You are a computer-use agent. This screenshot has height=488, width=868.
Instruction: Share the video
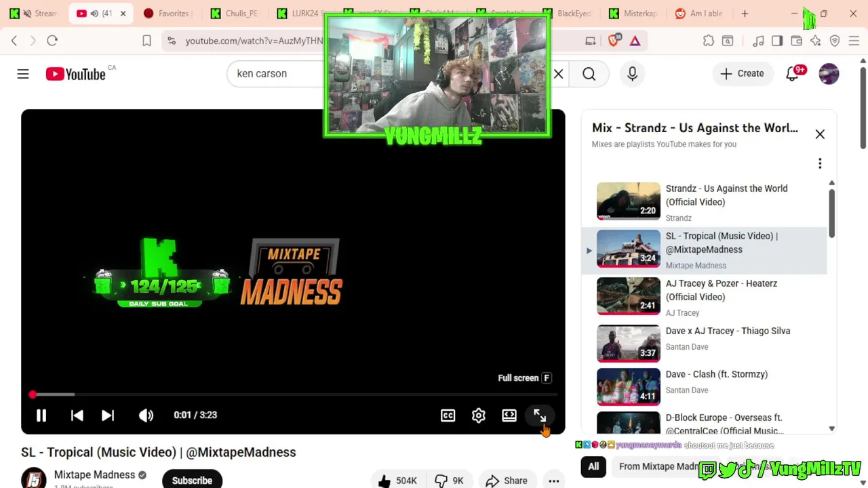[507, 481]
